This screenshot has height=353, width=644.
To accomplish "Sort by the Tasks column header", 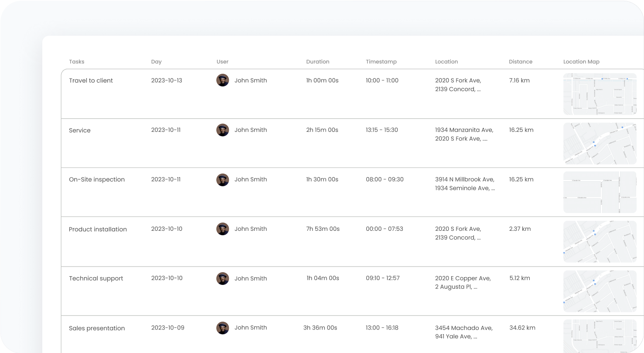I will [77, 62].
